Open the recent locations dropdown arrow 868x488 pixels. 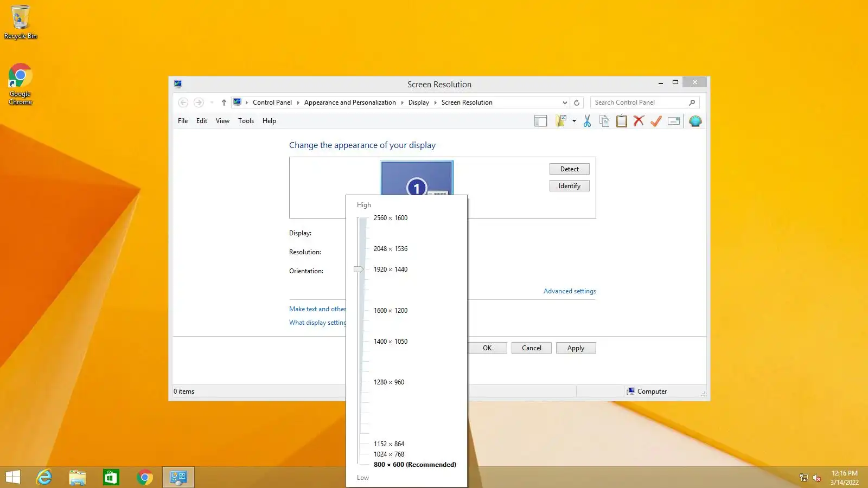tap(212, 102)
